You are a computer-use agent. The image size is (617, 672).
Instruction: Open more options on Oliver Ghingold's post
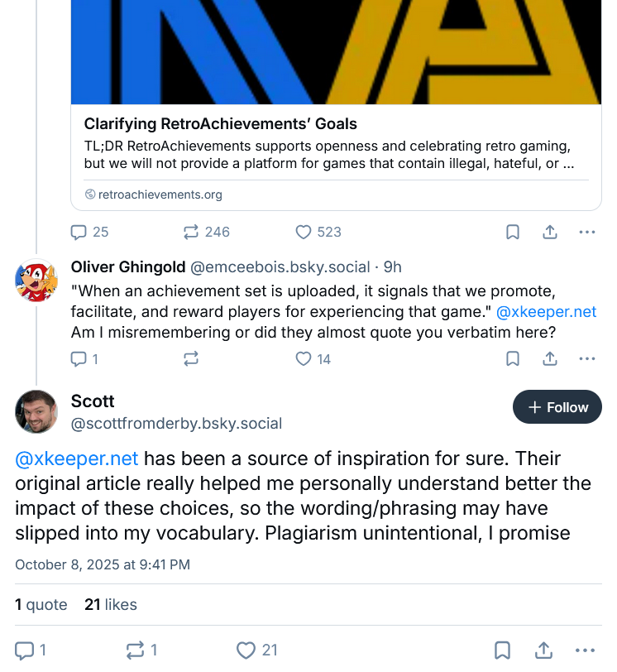tap(587, 358)
